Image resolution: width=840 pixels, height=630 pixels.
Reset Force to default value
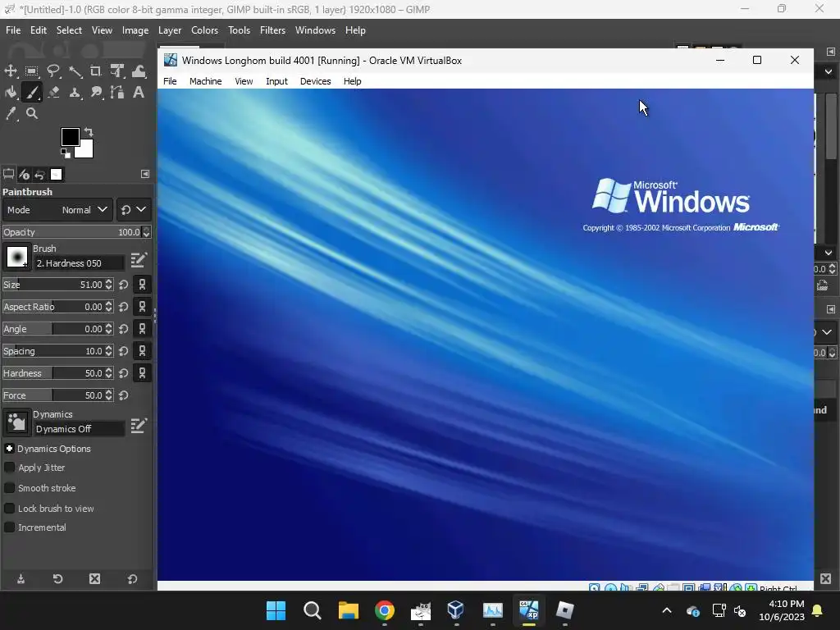(124, 395)
